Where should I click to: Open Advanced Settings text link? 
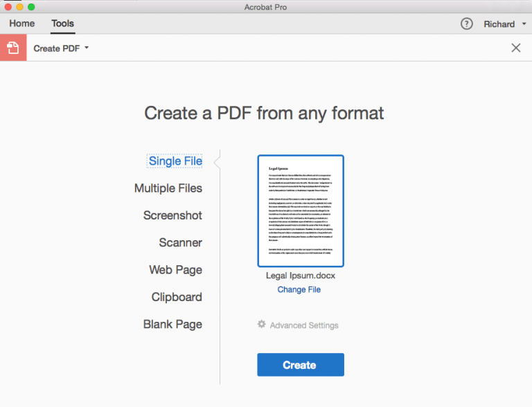(x=304, y=325)
